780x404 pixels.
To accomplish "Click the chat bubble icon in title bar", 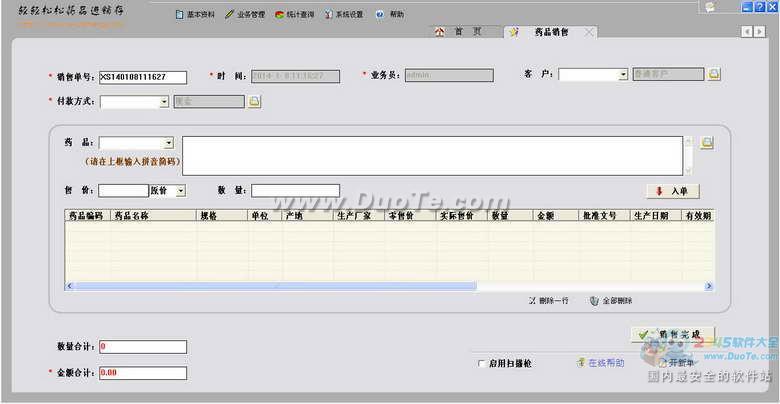I will 710,6.
